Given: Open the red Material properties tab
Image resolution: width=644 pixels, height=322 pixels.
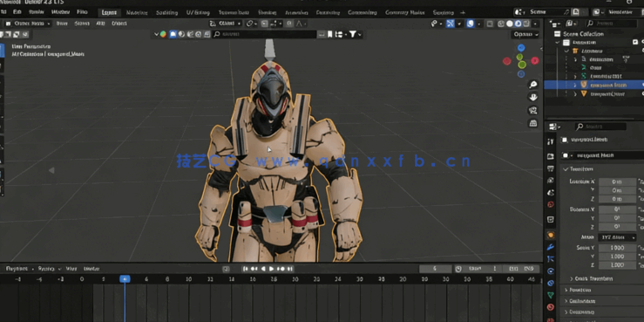Looking at the screenshot, I should (551, 307).
